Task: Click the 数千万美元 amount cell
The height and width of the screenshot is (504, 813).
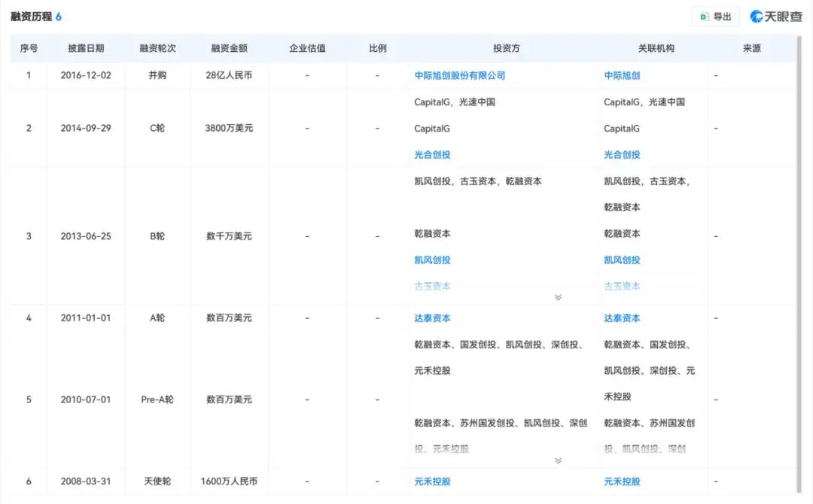Action: pyautogui.click(x=229, y=236)
